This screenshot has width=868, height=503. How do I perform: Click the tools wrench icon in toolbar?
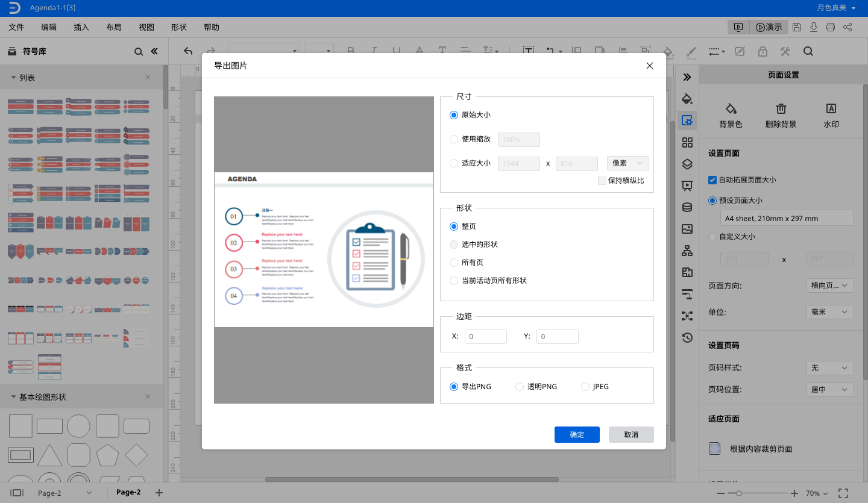785,51
